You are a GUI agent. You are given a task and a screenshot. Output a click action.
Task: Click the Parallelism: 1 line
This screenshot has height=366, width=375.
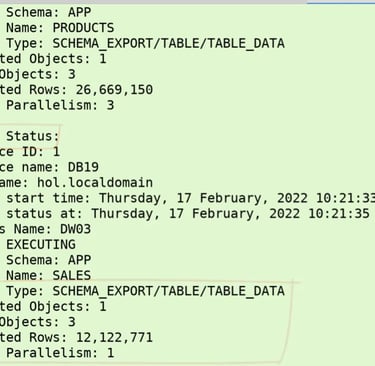pyautogui.click(x=60, y=353)
